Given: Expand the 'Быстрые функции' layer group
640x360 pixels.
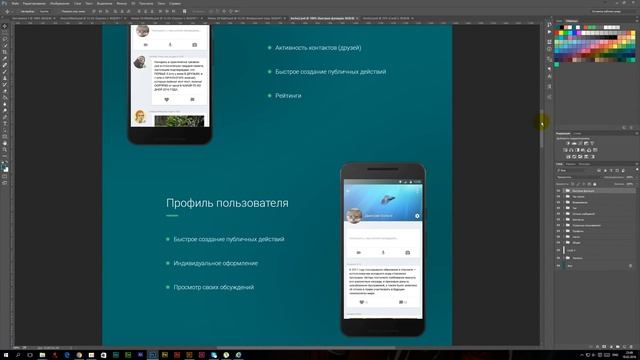Looking at the screenshot, I should click(564, 191).
